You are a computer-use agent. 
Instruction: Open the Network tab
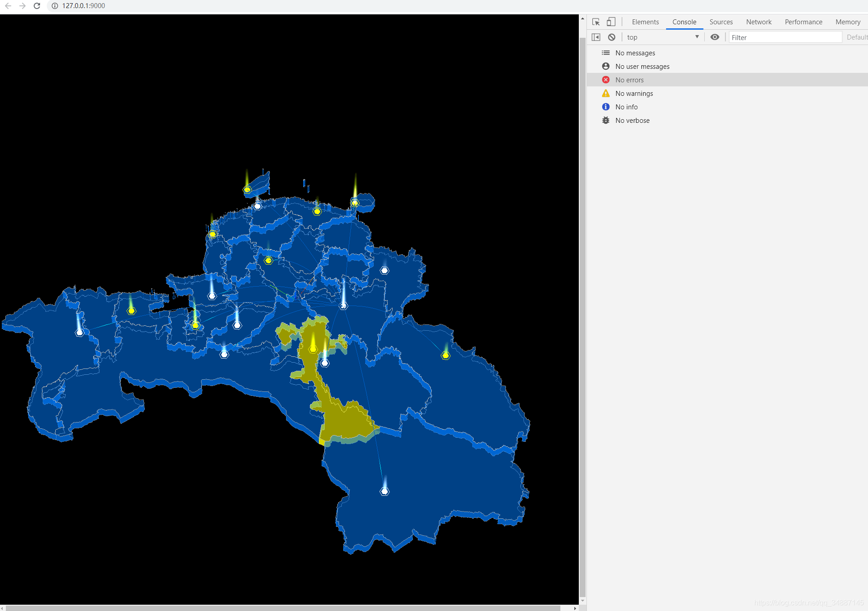pyautogui.click(x=758, y=22)
